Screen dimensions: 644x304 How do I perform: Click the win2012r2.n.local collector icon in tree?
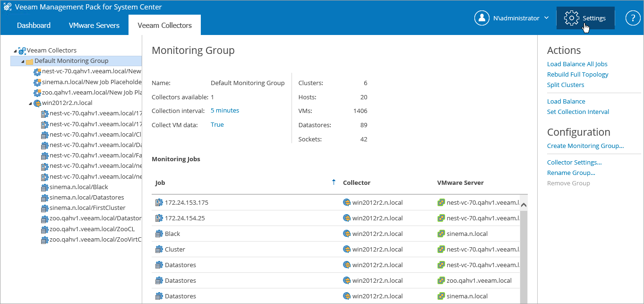(x=37, y=103)
